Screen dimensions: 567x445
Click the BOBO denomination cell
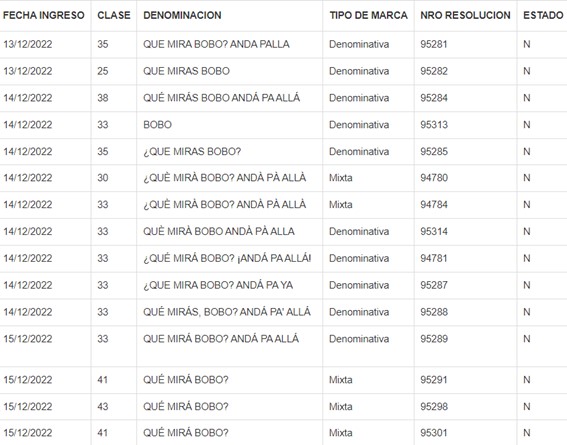(x=157, y=125)
